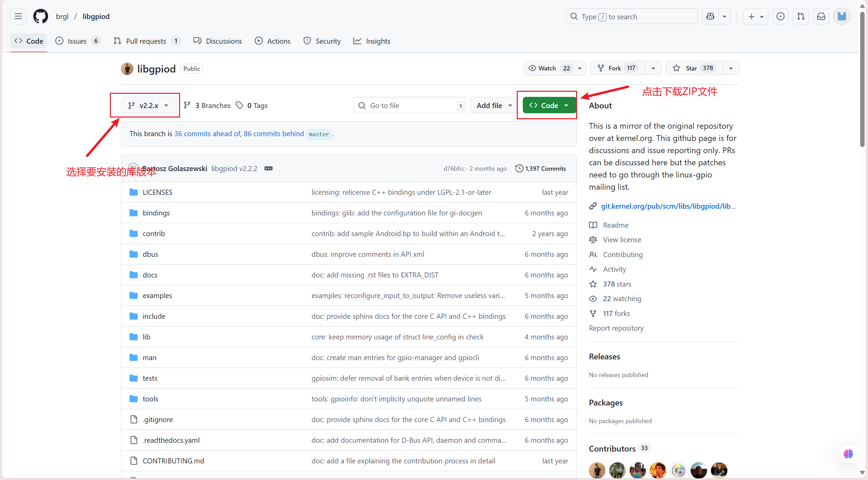Focus the Go to file search box

point(410,105)
